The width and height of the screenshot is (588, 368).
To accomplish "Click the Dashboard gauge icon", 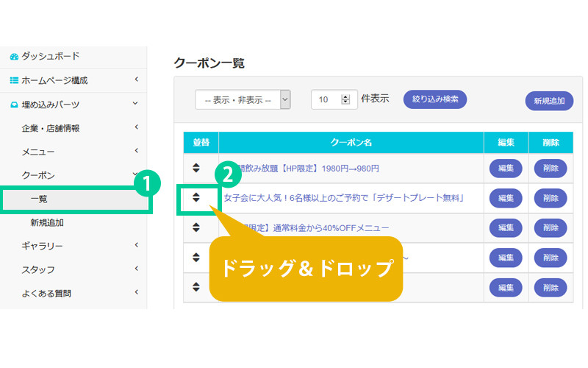I will [14, 57].
